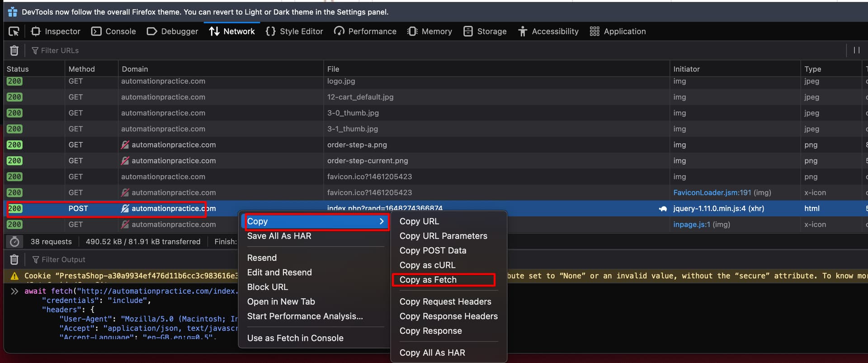The height and width of the screenshot is (363, 868).
Task: Select Copy as Fetch
Action: [428, 280]
